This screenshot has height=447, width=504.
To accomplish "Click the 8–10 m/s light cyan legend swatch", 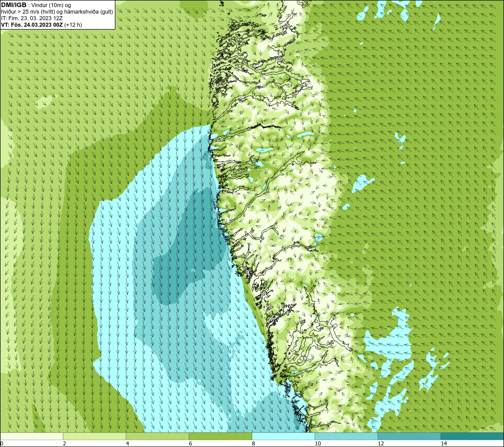I will coord(283,436).
